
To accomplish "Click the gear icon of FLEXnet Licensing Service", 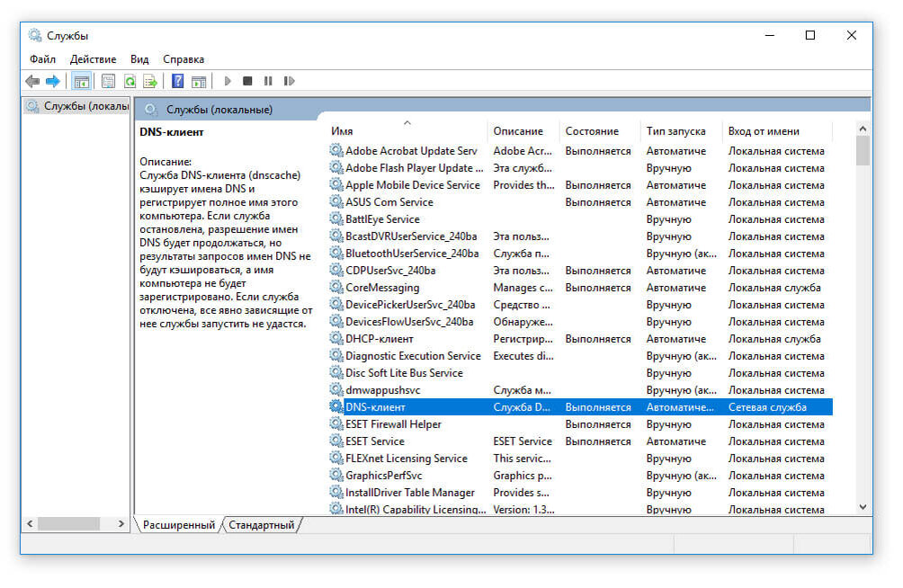I will pyautogui.click(x=336, y=458).
